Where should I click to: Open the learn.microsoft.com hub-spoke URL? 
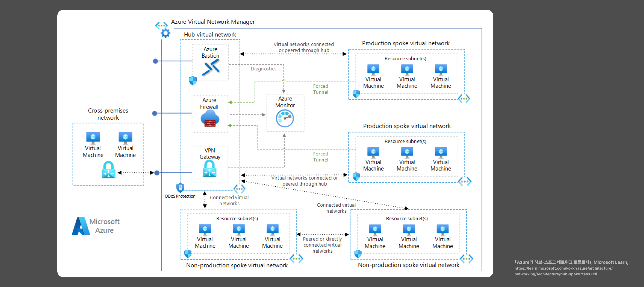563,271
